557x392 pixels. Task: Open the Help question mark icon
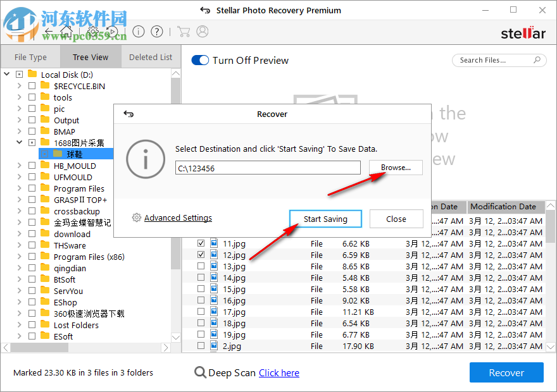pyautogui.click(x=156, y=31)
